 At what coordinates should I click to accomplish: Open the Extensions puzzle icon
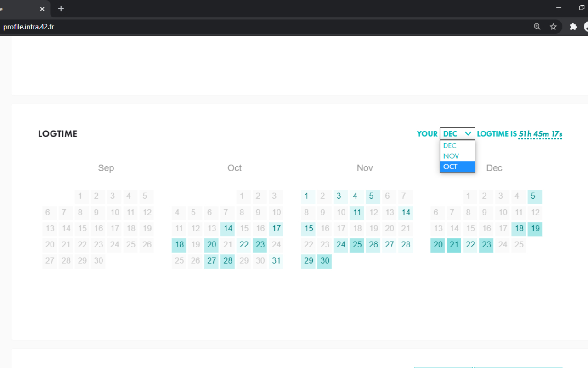(573, 27)
